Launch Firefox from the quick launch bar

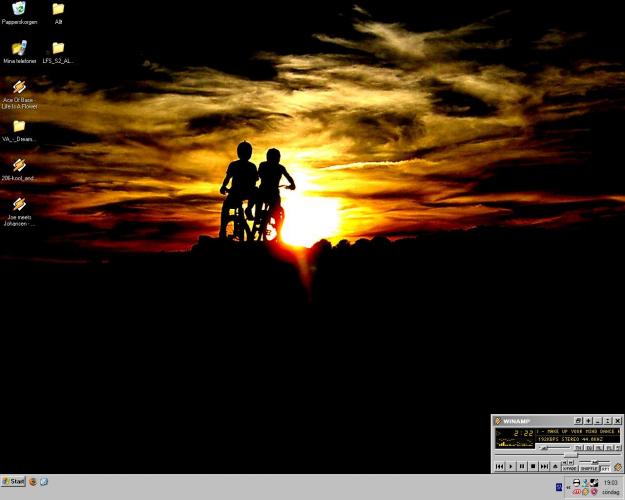coord(32,482)
